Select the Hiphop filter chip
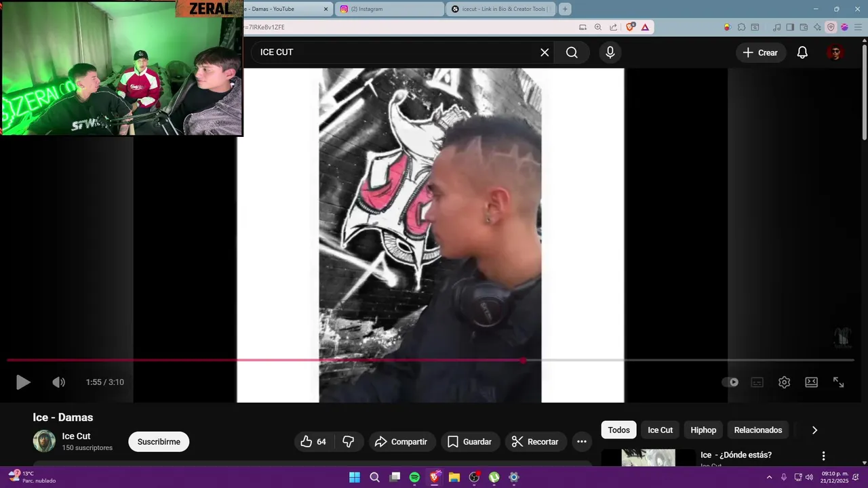 tap(703, 430)
